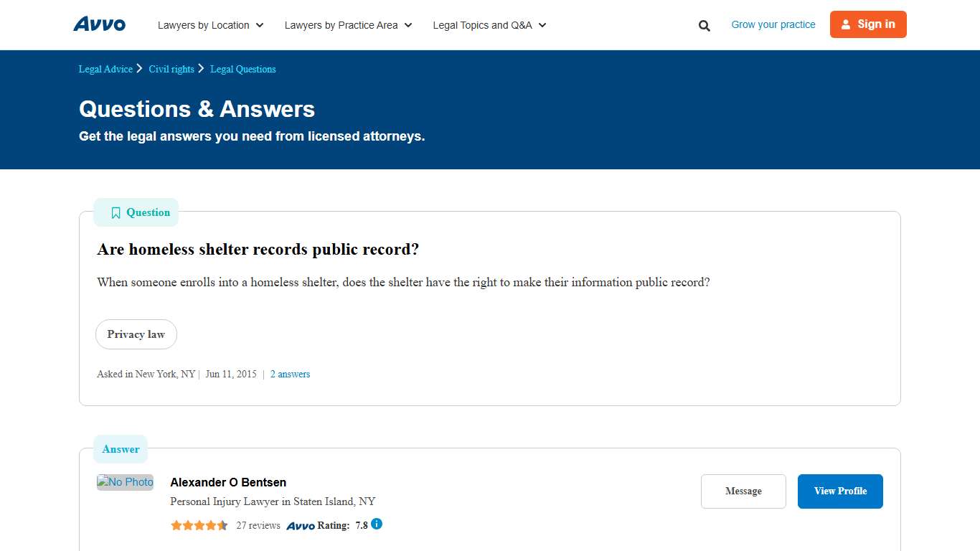Click the Avvo Rating info icon
This screenshot has height=551, width=980.
(376, 524)
